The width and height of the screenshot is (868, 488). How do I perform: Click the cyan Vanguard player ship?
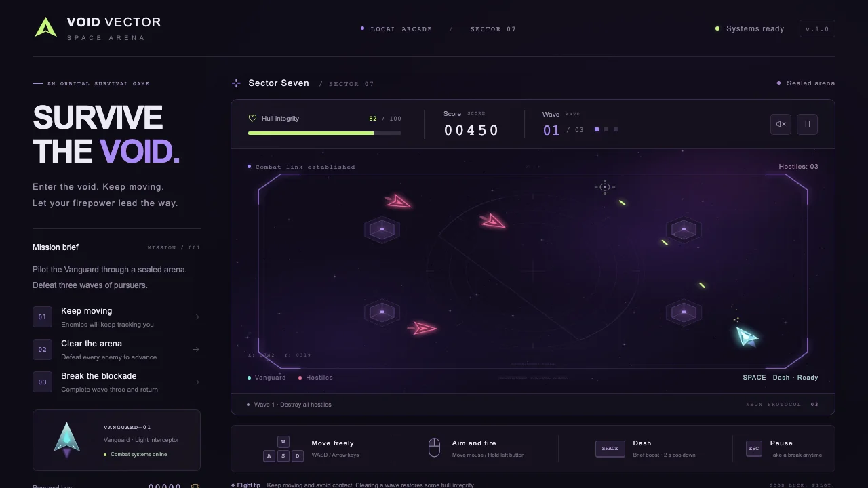click(x=747, y=336)
